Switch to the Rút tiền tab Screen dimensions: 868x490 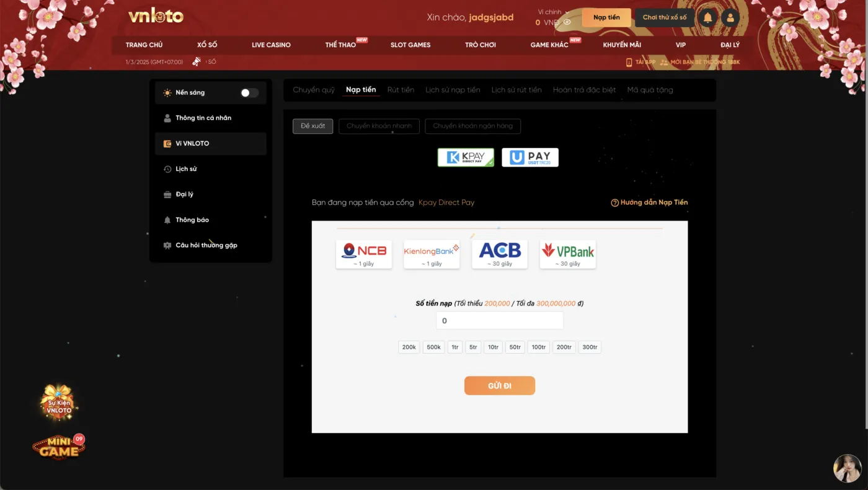point(401,90)
